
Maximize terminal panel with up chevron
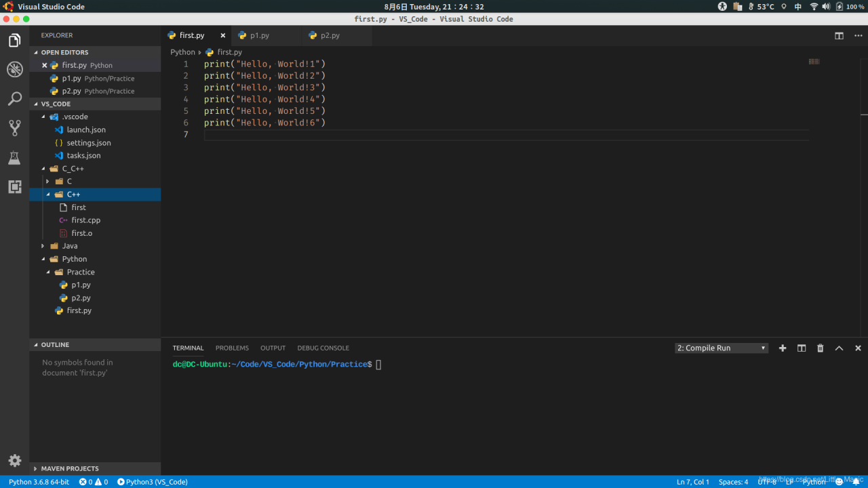[x=839, y=348]
